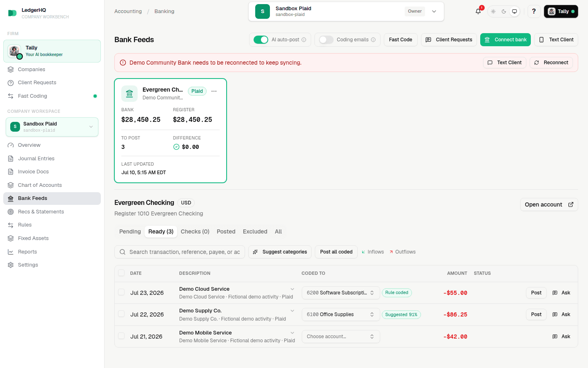Open AI auto-post info icon
Screen dimensions: 588x368
pyautogui.click(x=304, y=40)
